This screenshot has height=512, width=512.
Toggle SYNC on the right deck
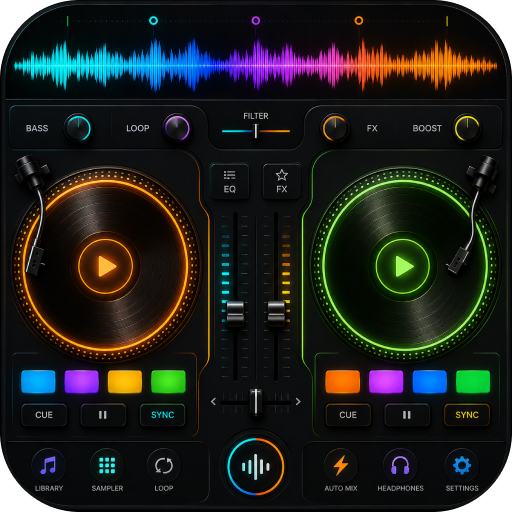(467, 415)
